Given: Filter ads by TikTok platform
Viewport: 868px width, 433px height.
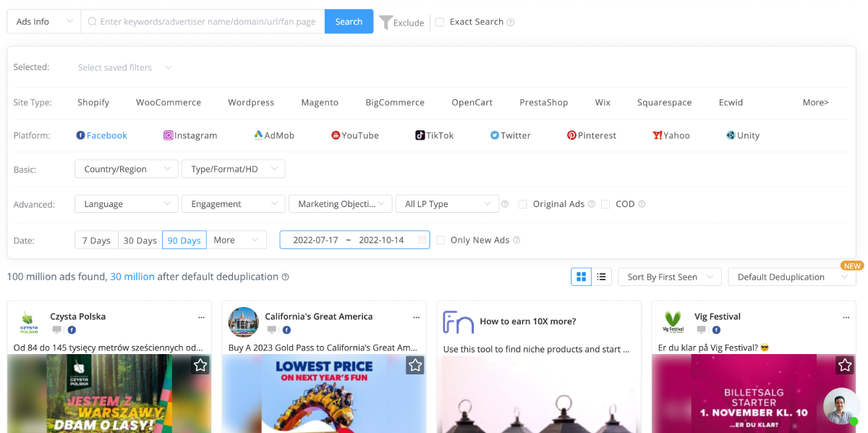Looking at the screenshot, I should coord(434,135).
